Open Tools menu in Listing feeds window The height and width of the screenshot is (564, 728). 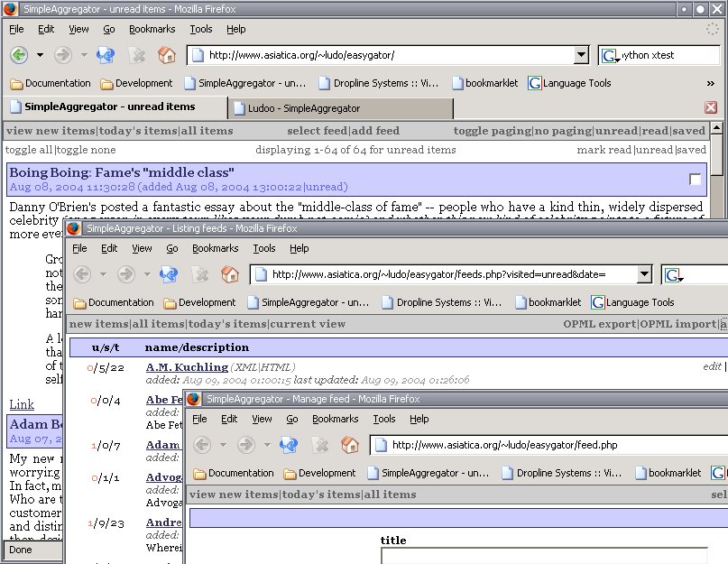point(264,248)
